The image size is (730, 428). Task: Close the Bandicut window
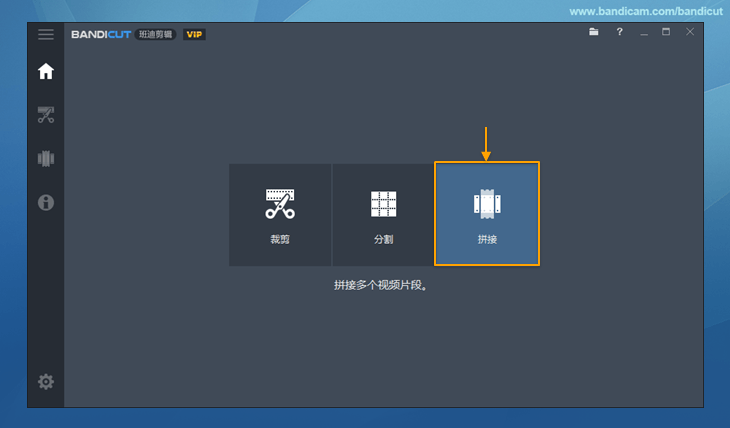690,32
